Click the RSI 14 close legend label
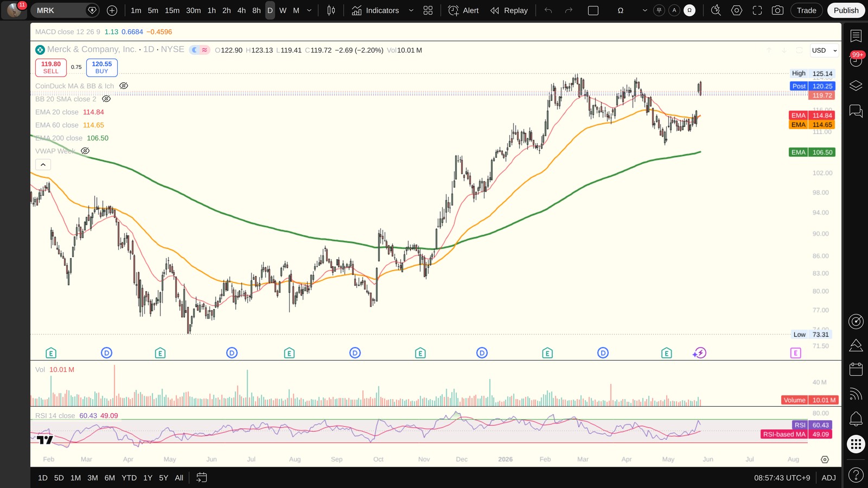 tap(55, 415)
